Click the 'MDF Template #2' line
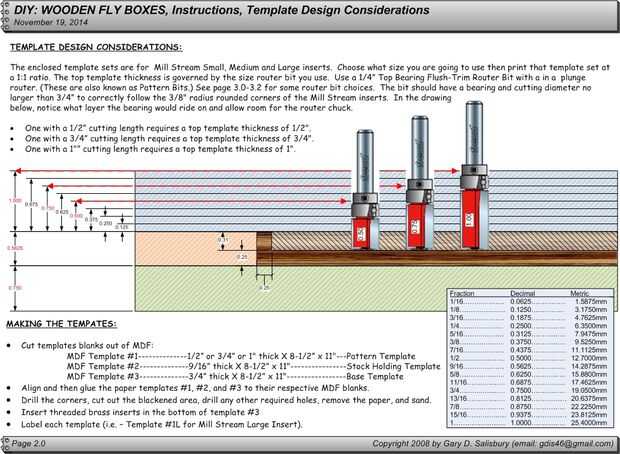Screen dimensions: 620x454 coord(253,366)
